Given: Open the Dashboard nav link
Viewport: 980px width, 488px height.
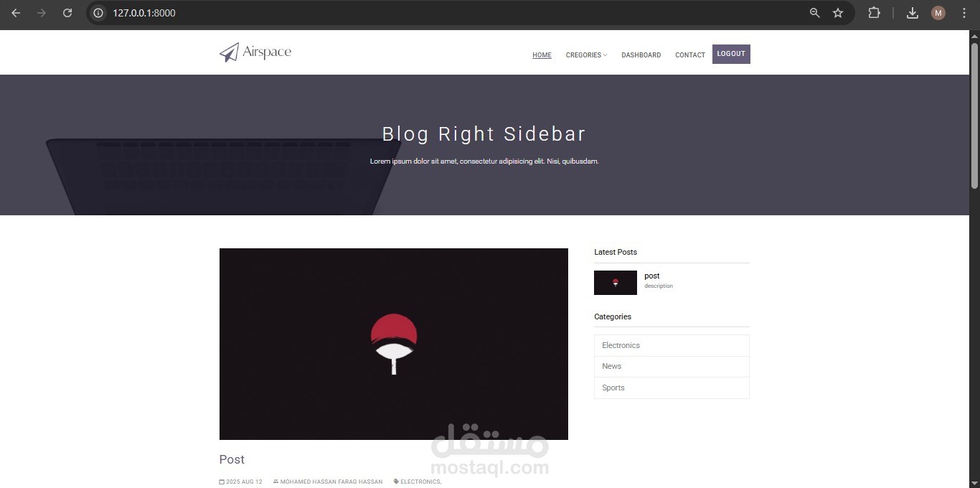Looking at the screenshot, I should point(641,55).
